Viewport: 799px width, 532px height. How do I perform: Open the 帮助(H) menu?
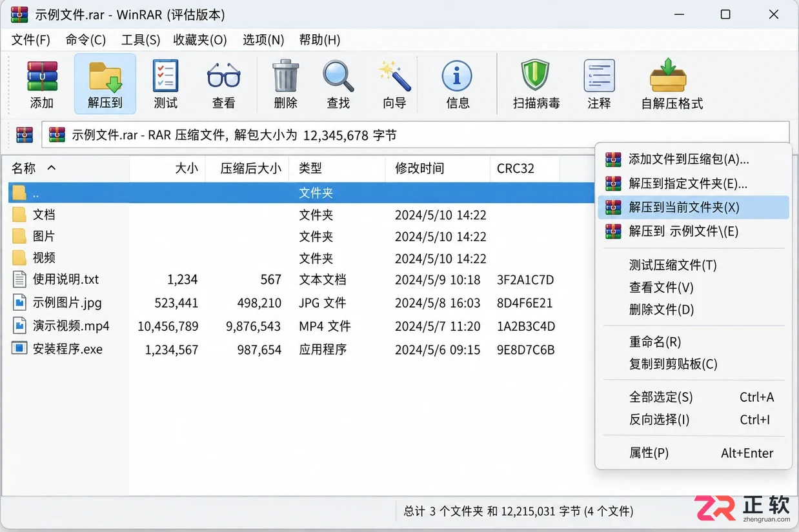click(319, 40)
